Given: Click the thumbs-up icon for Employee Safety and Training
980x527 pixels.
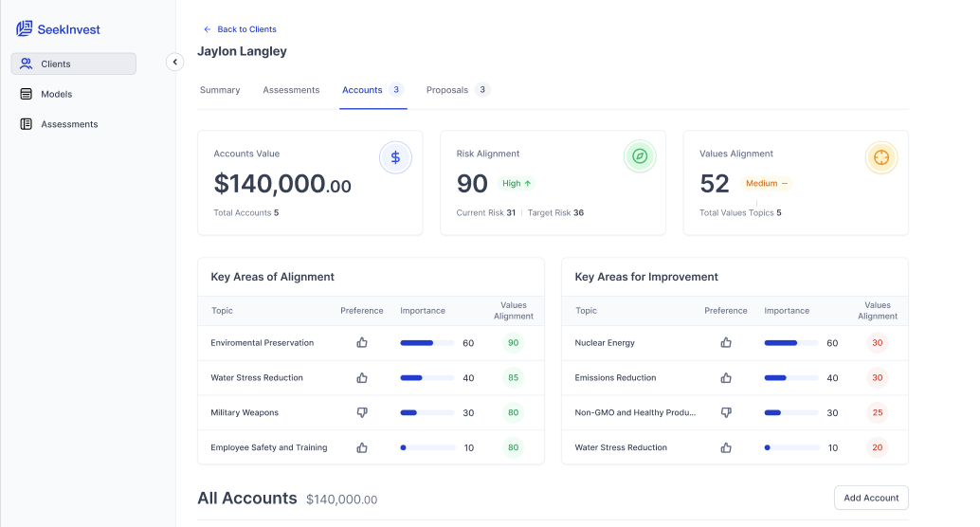Looking at the screenshot, I should 362,447.
